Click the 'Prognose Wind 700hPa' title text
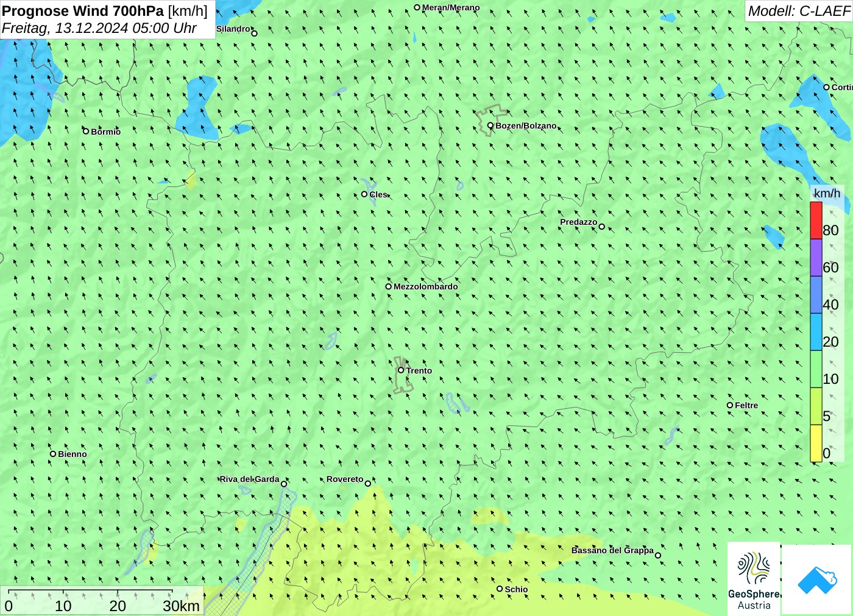The image size is (853, 616). tap(83, 11)
